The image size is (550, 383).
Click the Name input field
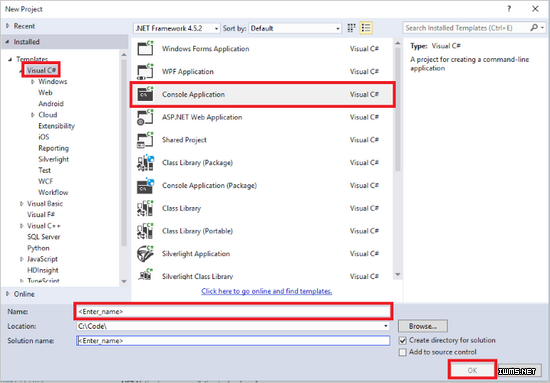coord(233,311)
